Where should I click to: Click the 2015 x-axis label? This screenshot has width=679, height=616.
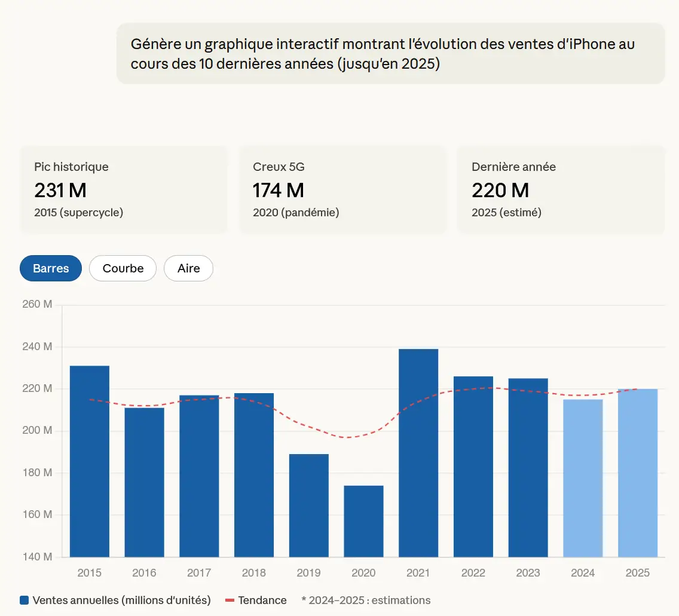[x=90, y=573]
